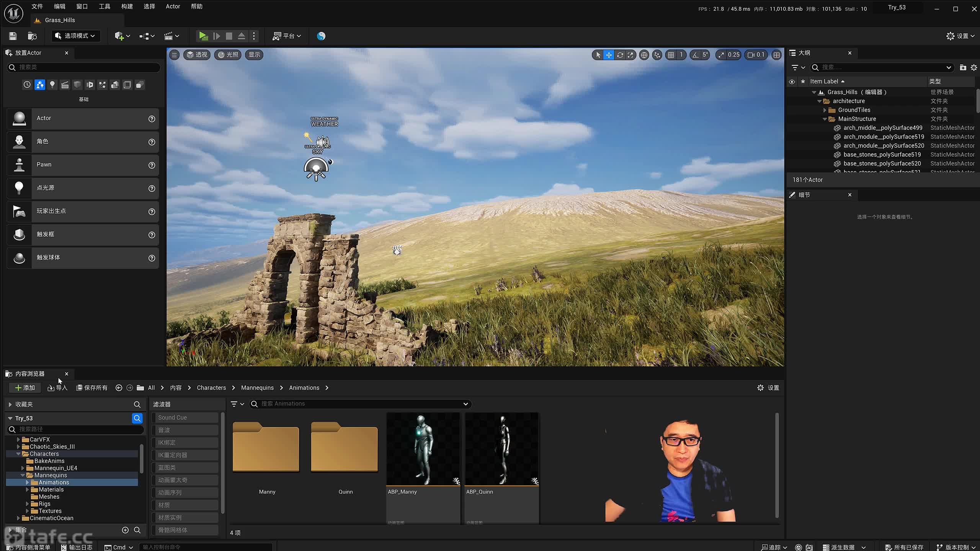Click the save current level icon
This screenshot has height=551, width=980.
13,36
